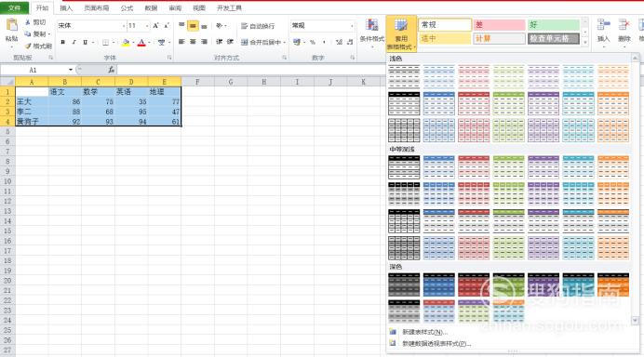Toggle Wrap Text (自动换行)
The image size is (644, 357).
coord(258,26)
